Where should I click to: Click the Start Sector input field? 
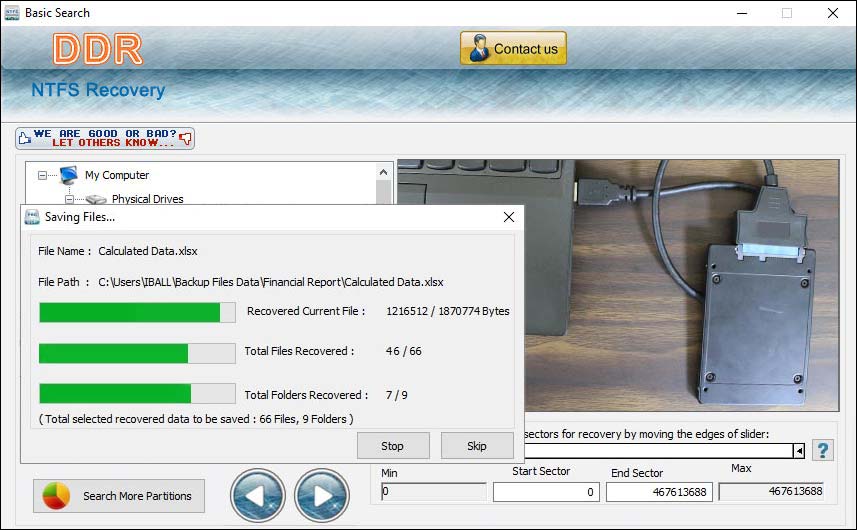tap(546, 492)
